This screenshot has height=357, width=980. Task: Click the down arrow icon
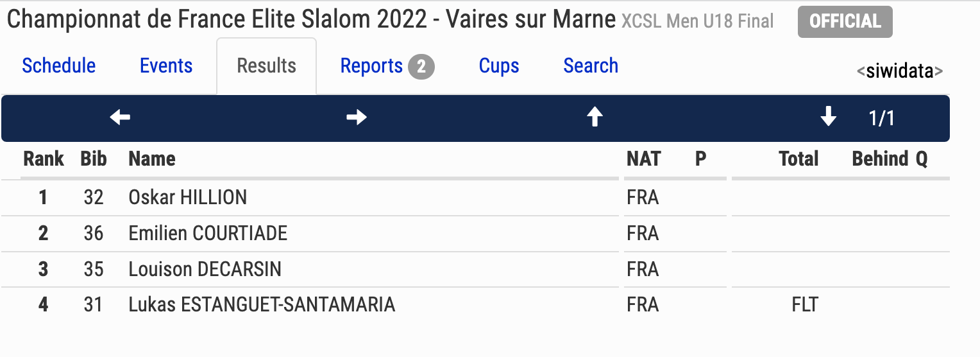click(x=829, y=118)
